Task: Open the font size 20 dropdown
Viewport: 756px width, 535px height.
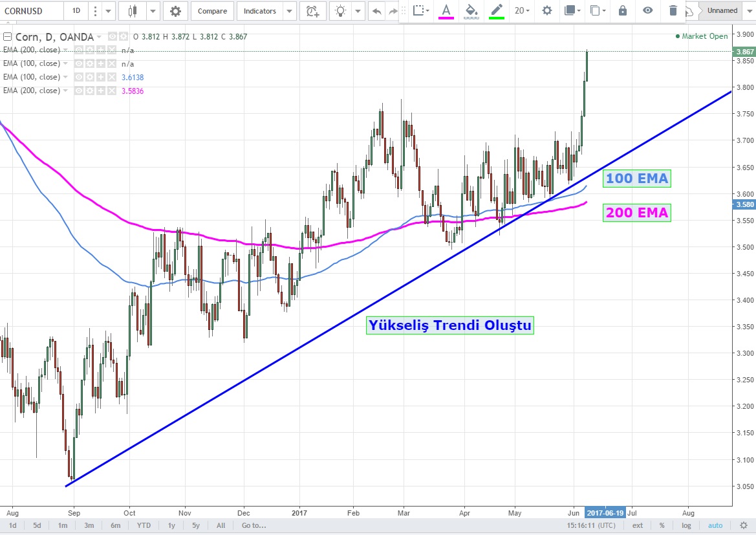Action: 522,10
